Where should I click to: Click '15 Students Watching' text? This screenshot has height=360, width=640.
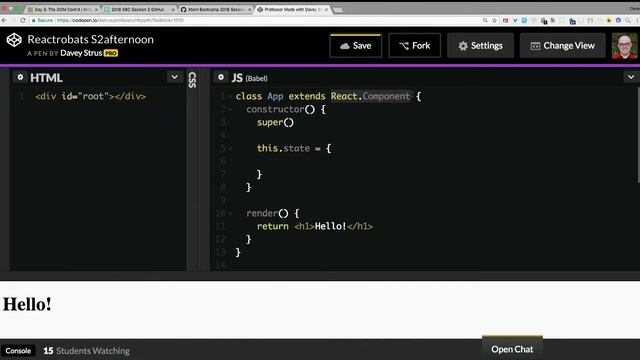[x=87, y=351]
